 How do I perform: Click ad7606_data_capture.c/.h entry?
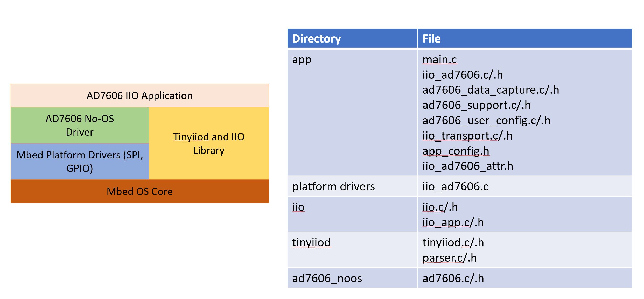click(x=491, y=90)
